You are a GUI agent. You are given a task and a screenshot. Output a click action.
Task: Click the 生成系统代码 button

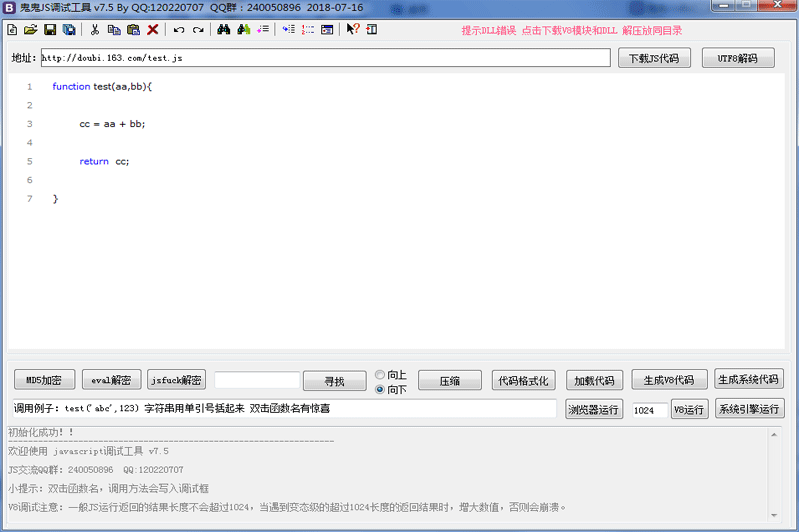coord(748,379)
